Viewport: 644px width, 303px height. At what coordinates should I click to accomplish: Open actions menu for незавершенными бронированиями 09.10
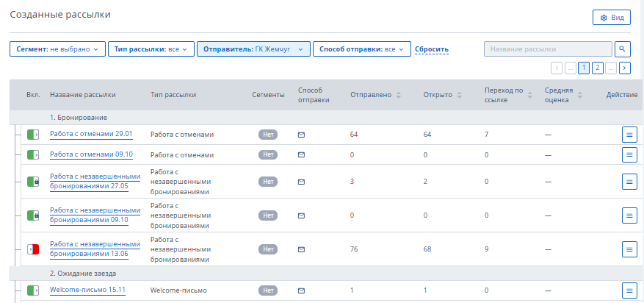(629, 215)
